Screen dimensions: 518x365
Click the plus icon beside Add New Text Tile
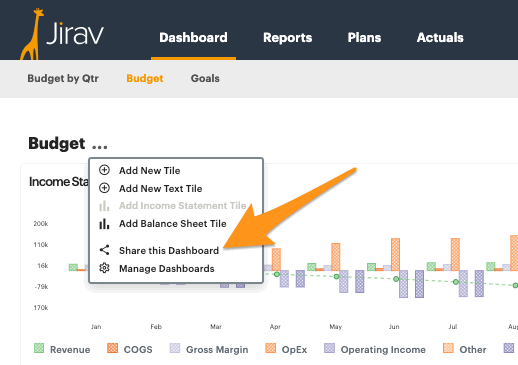(x=104, y=188)
